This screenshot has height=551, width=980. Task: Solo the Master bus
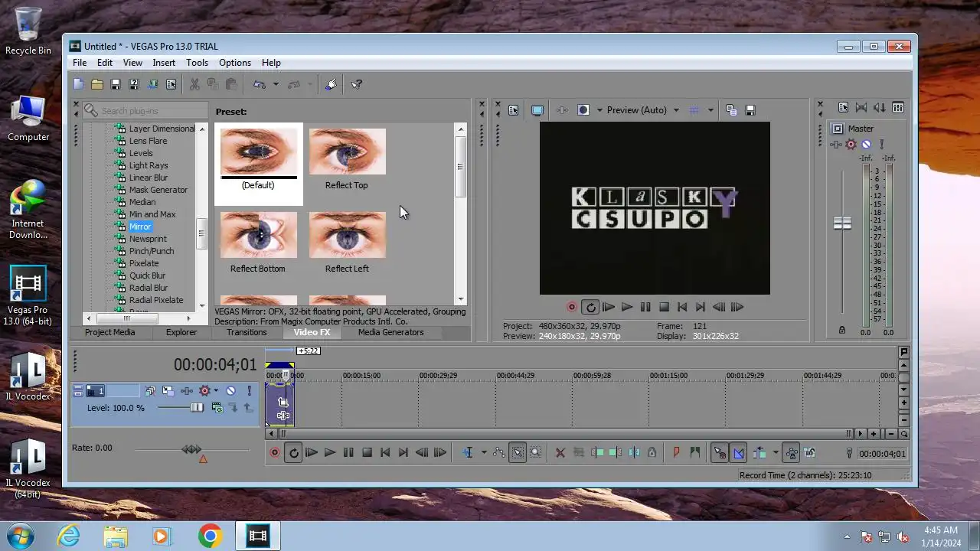click(x=881, y=144)
